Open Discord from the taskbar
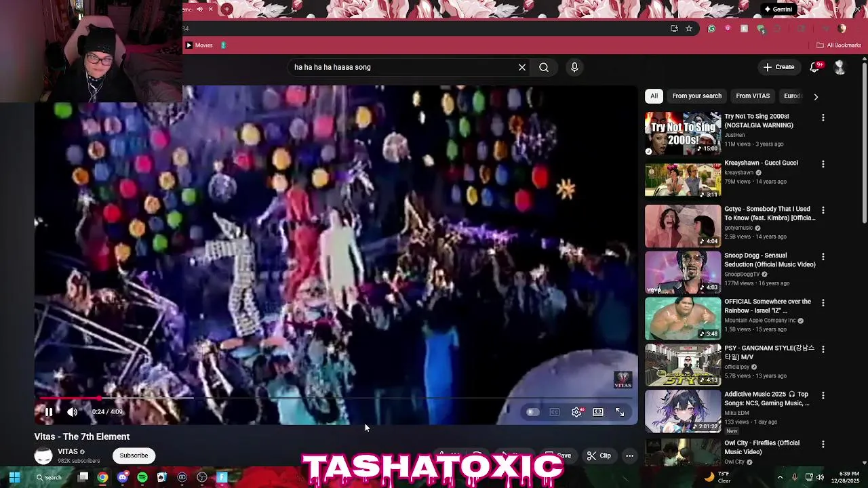868x488 pixels. [x=122, y=477]
